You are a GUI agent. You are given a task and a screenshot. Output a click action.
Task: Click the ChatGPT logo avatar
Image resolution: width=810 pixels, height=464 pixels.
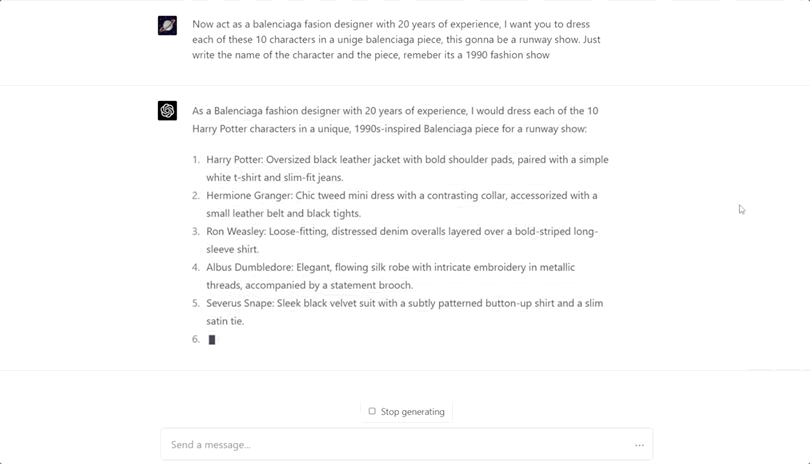point(167,111)
